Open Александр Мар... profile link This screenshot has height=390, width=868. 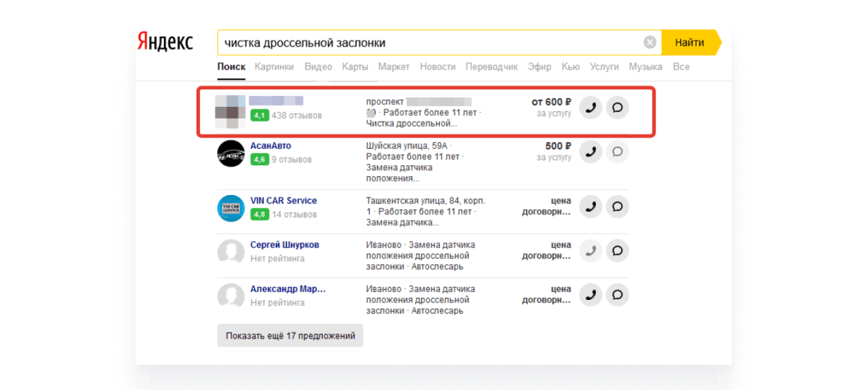[288, 289]
